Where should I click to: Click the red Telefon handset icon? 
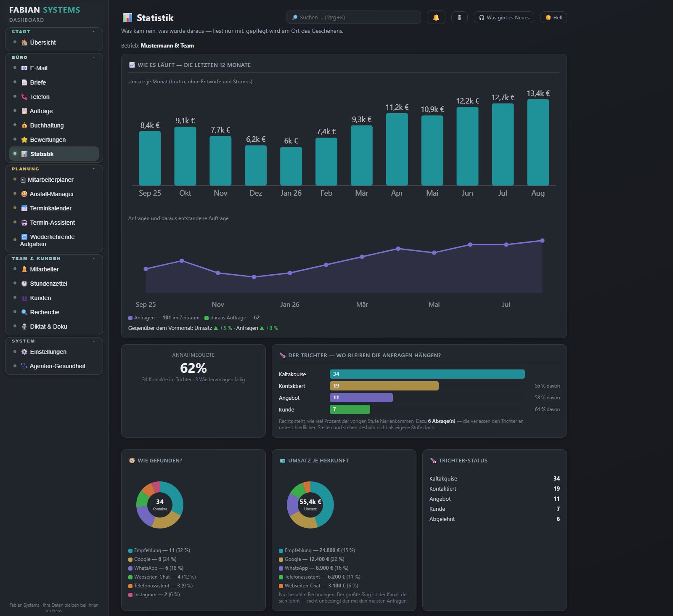[24, 97]
